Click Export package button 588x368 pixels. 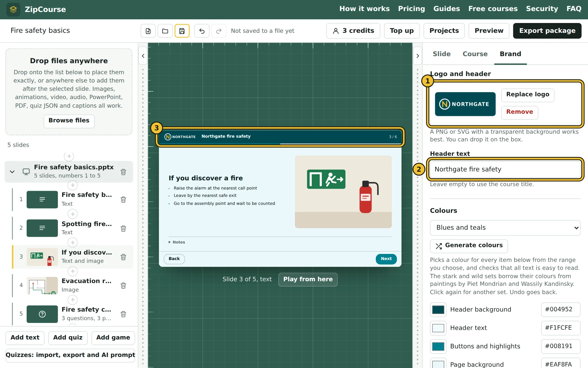click(547, 31)
